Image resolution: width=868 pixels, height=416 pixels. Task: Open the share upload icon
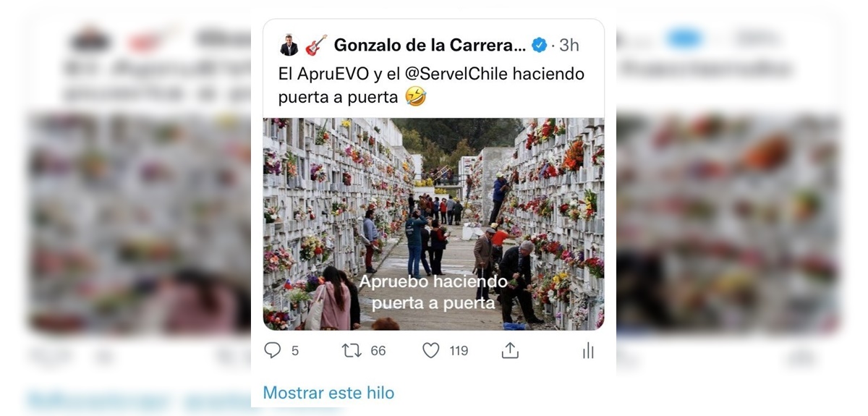(510, 351)
